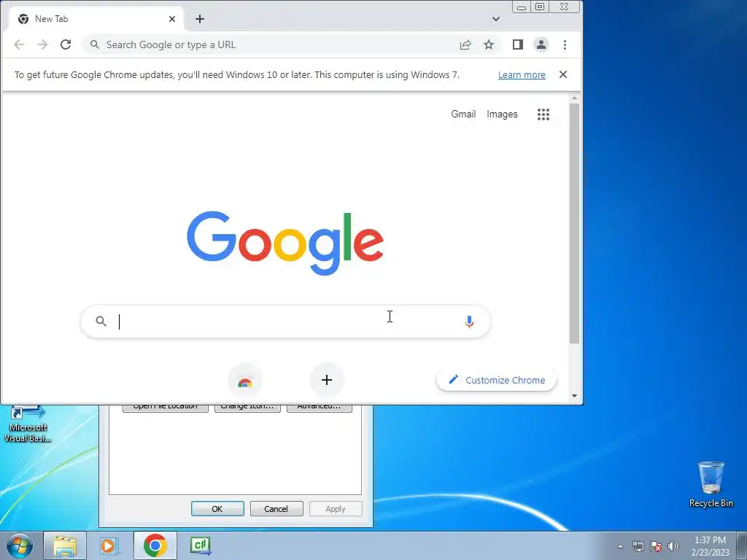Open the Action Center flag icon
Screen dimensions: 747x560
656,546
